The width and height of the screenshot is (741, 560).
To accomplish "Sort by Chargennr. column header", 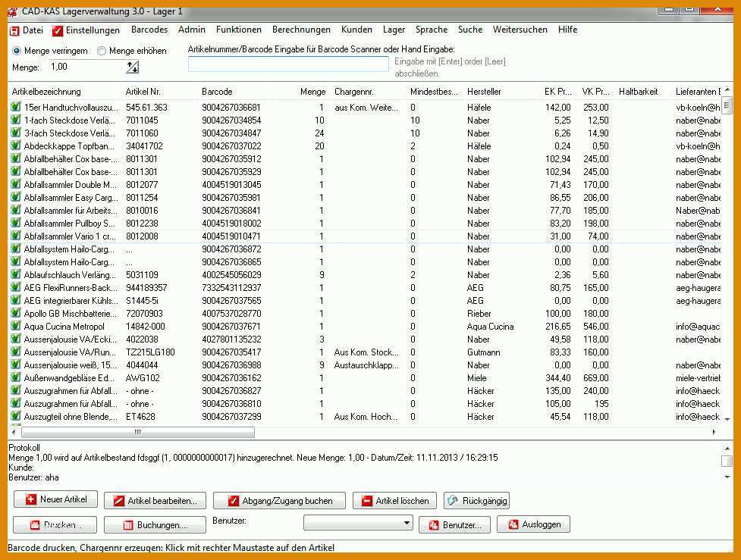I will [354, 92].
